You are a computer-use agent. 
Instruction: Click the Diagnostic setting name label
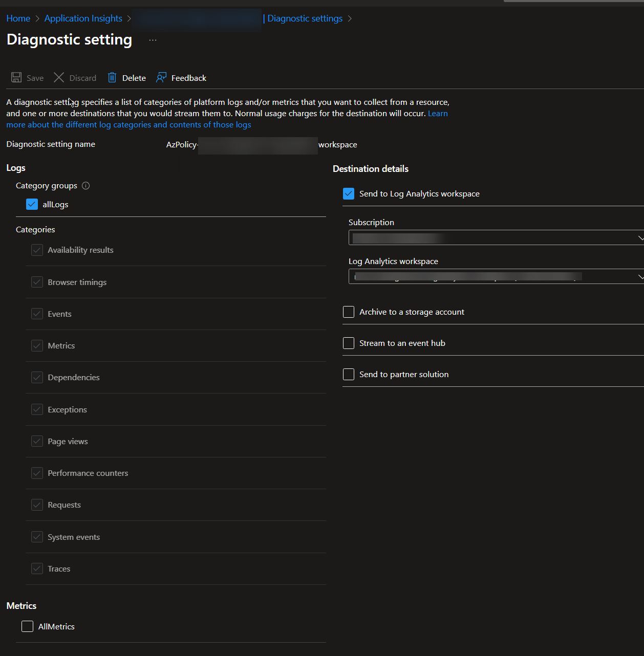click(x=51, y=144)
